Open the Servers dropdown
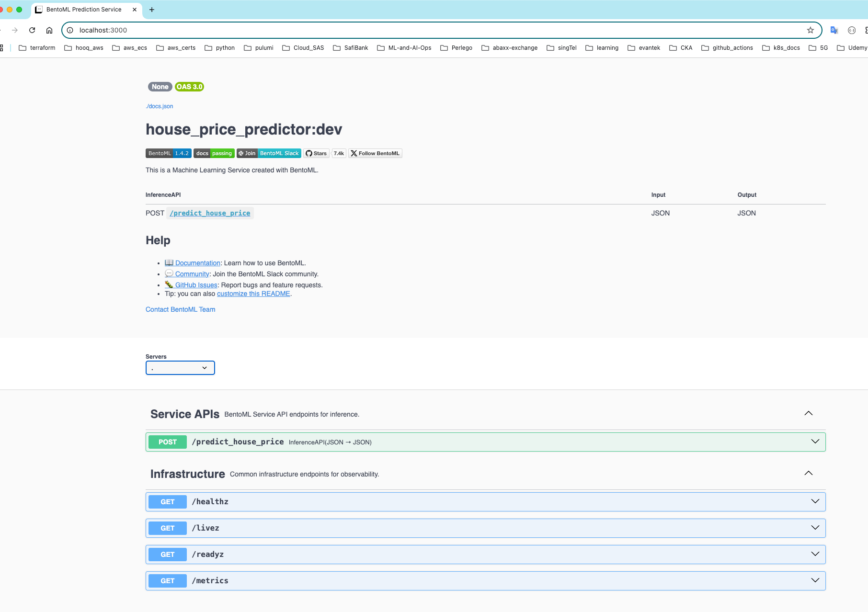868x612 pixels. coord(180,368)
